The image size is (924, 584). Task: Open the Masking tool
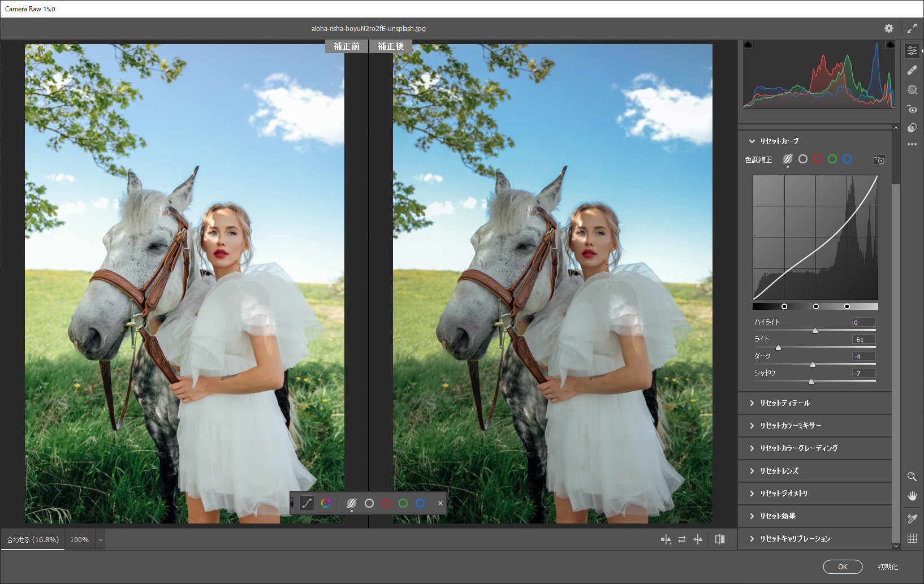tap(912, 89)
